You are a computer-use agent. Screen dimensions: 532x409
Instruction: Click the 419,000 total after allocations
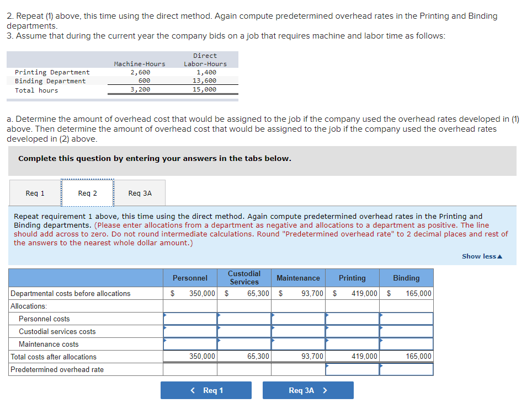tap(364, 357)
